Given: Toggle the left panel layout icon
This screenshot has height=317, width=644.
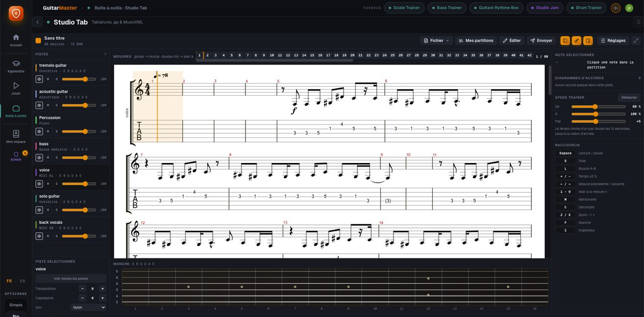Looking at the screenshot, I should pyautogui.click(x=565, y=40).
